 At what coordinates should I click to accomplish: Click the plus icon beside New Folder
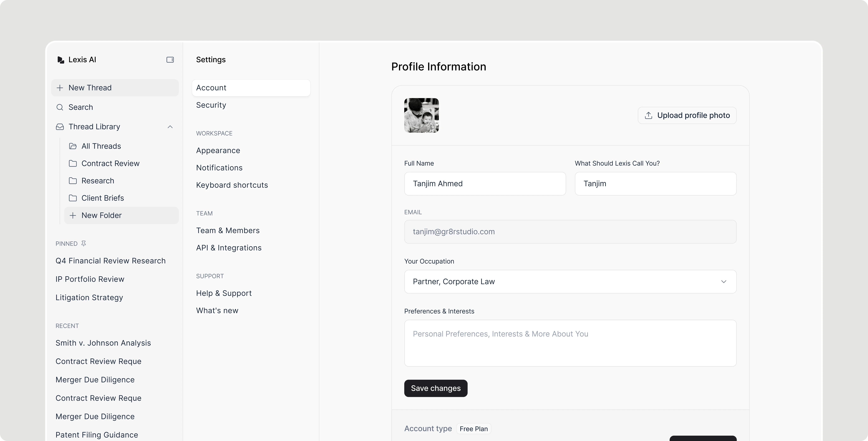73,216
